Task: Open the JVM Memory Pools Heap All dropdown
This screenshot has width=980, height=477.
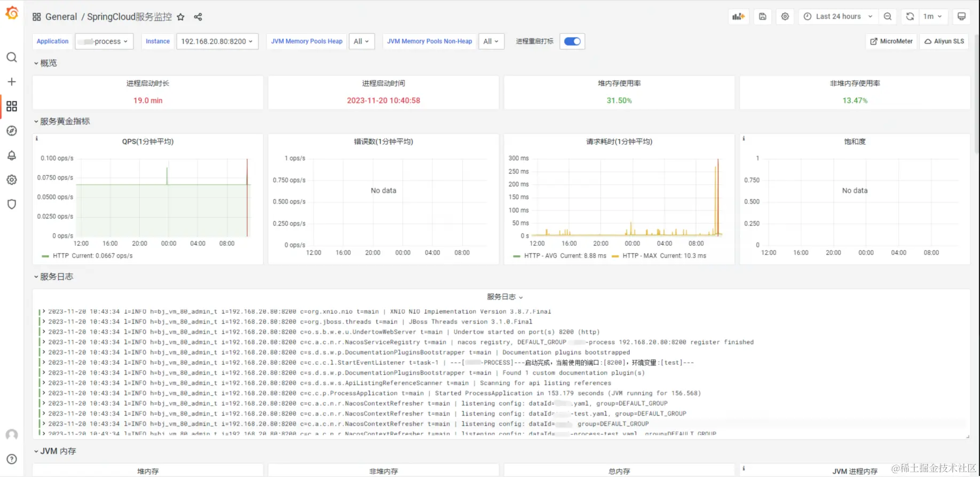Action: point(362,41)
